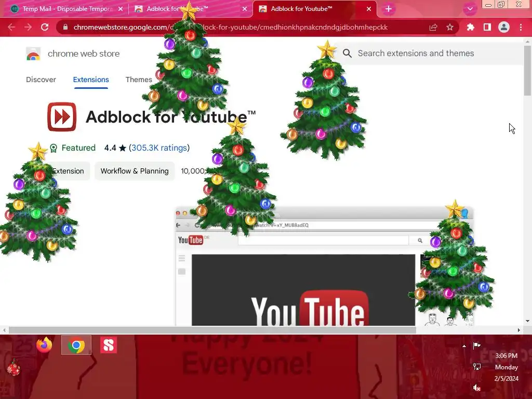Click the lock icon in address bar
Viewport: 532px width, 399px height.
click(x=65, y=27)
